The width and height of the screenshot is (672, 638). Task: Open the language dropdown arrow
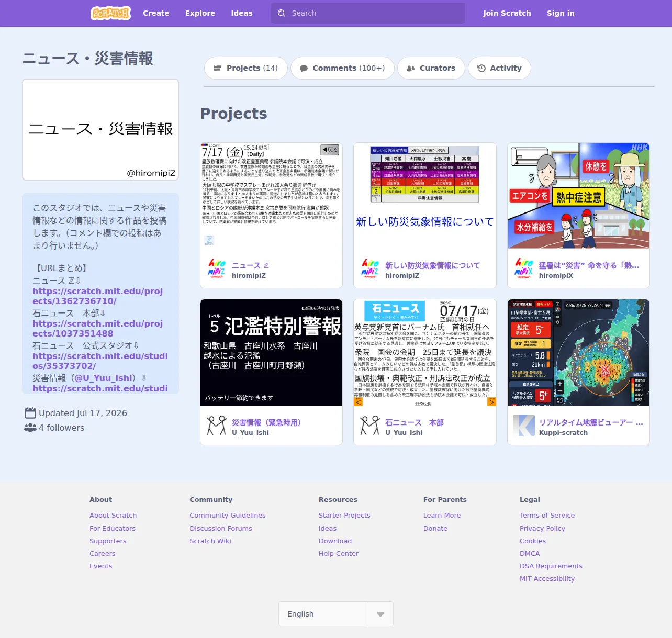point(380,614)
